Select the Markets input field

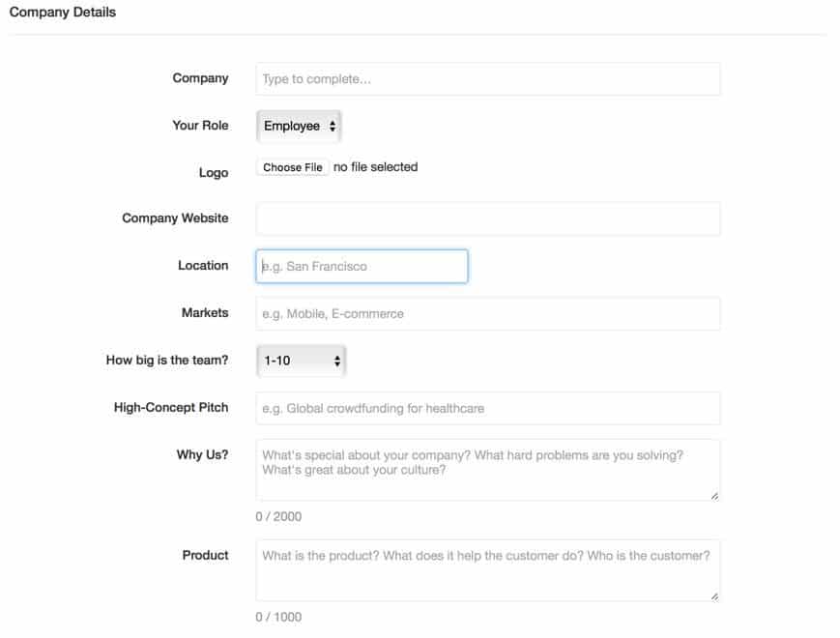click(487, 313)
